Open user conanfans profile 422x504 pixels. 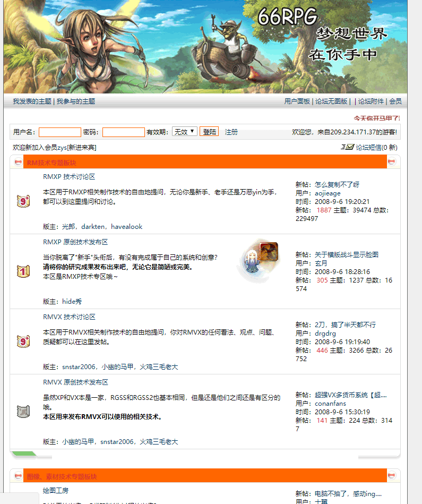coord(331,404)
